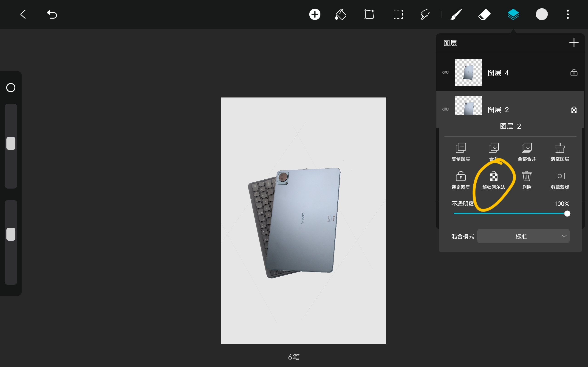Screen dimensions: 588x367
Task: Select the eraser tool
Action: [x=484, y=14]
